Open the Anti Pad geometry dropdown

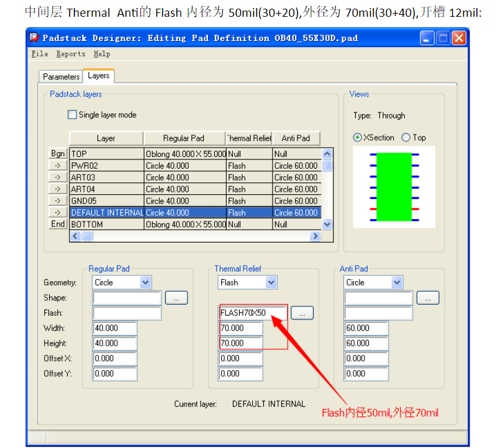396,282
